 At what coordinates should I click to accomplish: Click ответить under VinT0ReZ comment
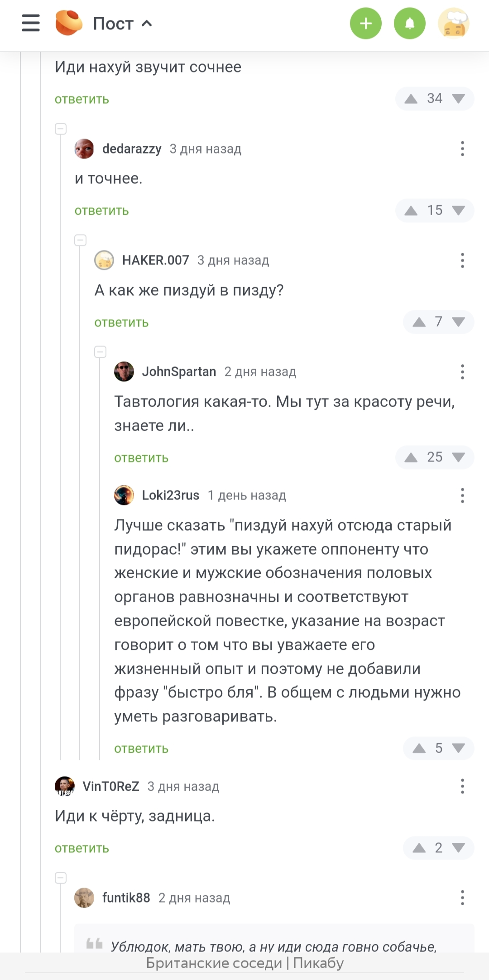(82, 848)
